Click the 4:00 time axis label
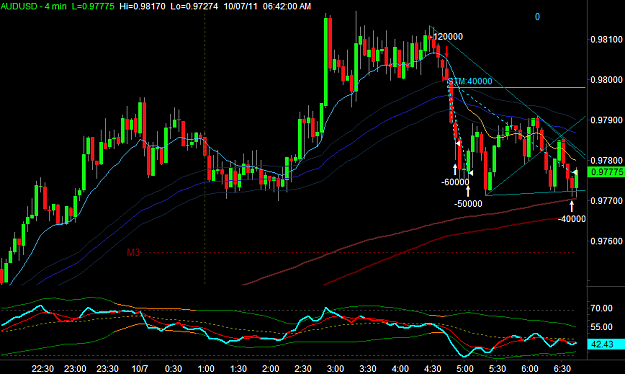 400,368
